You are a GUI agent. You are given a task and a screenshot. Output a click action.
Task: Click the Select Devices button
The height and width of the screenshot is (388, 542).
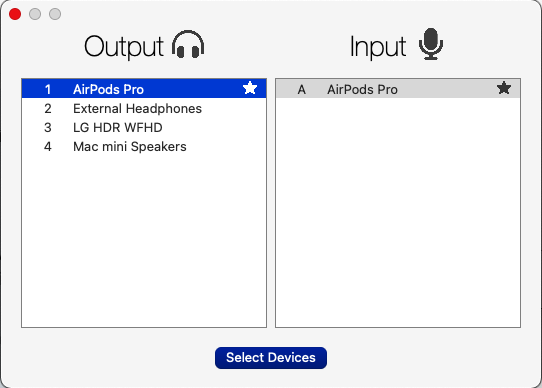pyautogui.click(x=271, y=358)
